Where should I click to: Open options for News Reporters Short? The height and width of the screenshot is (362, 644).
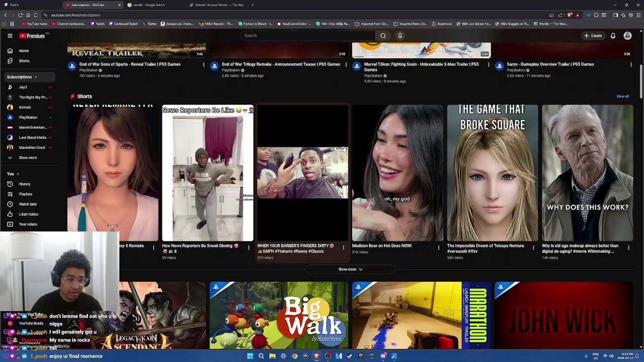[249, 247]
